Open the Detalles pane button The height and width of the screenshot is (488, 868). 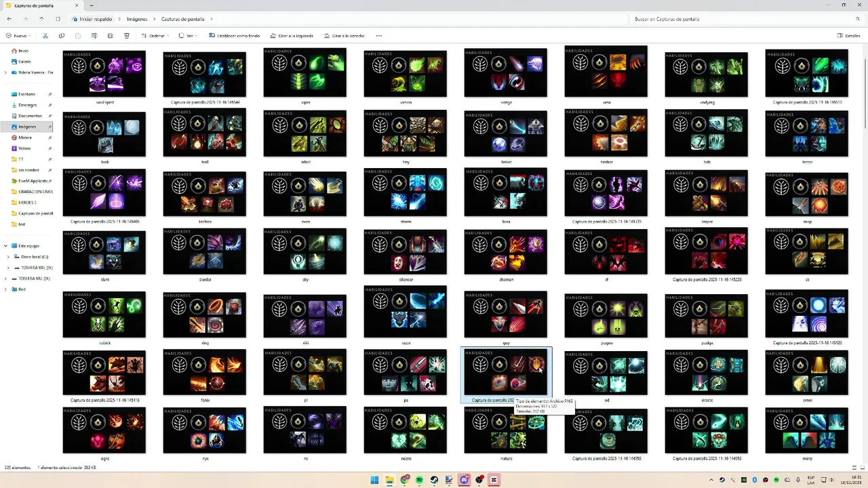(849, 36)
